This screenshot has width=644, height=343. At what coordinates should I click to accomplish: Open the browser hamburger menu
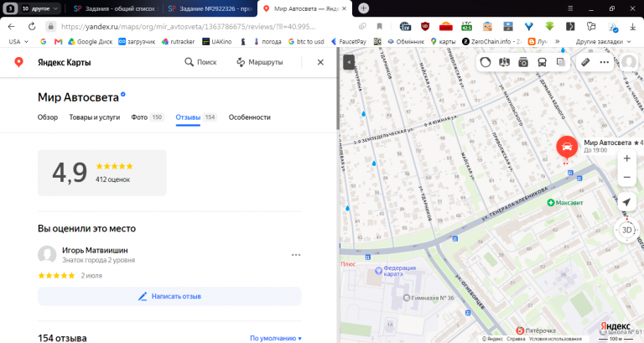(570, 8)
